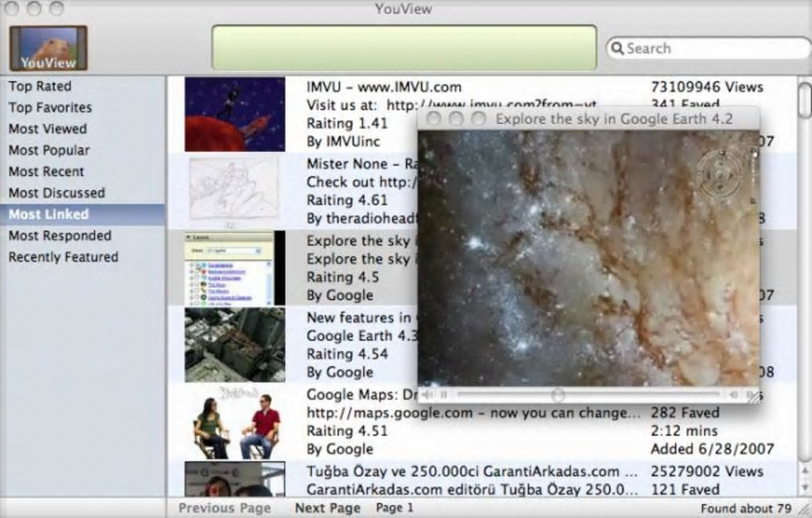Pause the Google Earth video playback
Viewport: 812px width, 518px height.
tap(443, 395)
